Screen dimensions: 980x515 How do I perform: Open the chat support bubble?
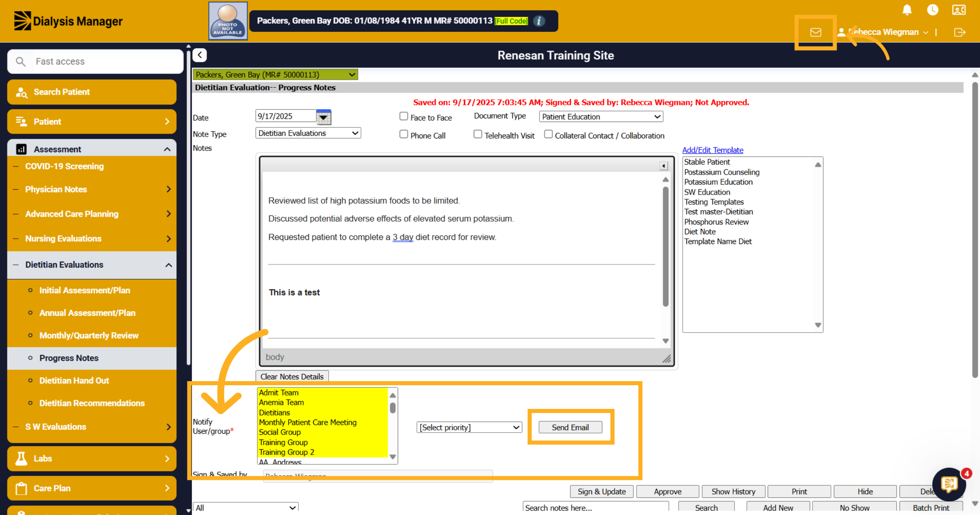[949, 484]
